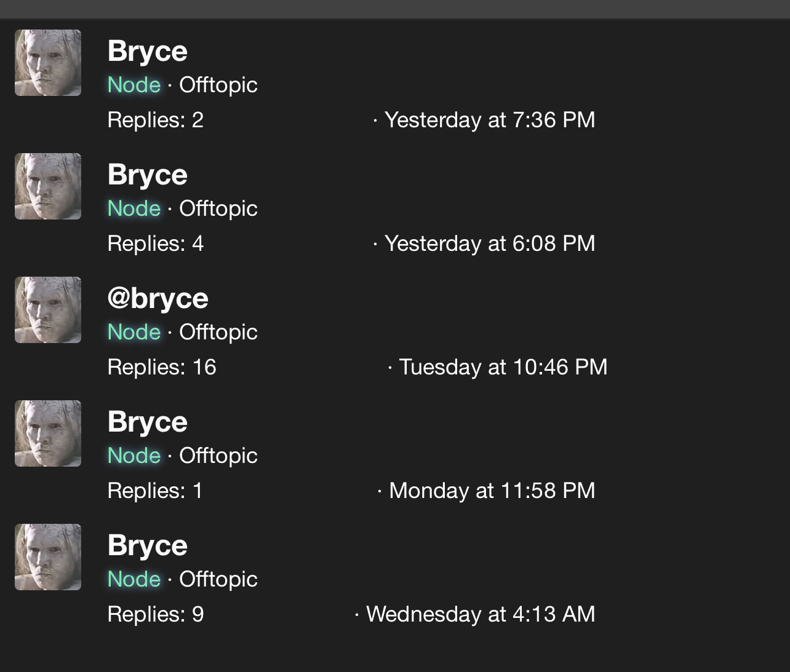Click avatar of thread with 4 replies
Screen dimensions: 790x672
48,186
